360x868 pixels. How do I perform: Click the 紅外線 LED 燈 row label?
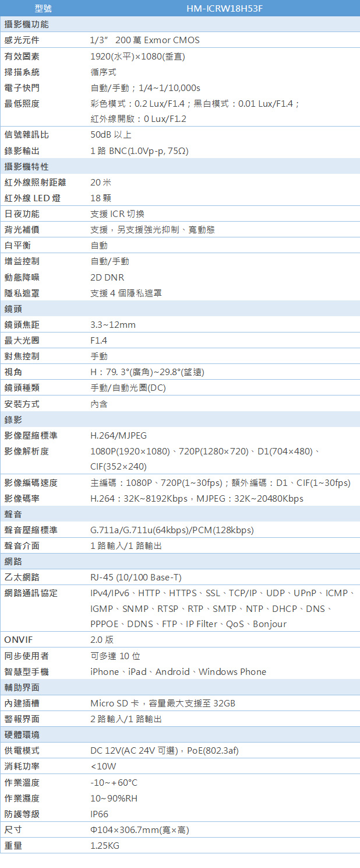pyautogui.click(x=32, y=198)
